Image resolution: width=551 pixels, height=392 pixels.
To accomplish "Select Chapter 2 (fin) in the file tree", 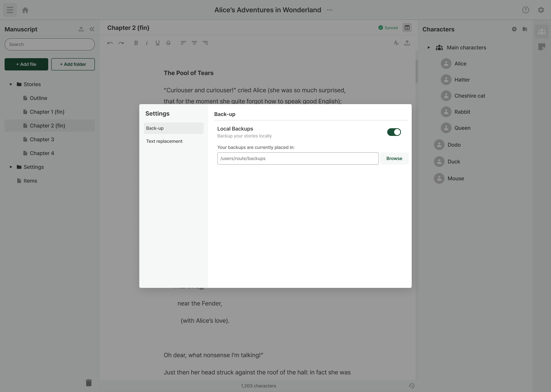I will 50,126.
